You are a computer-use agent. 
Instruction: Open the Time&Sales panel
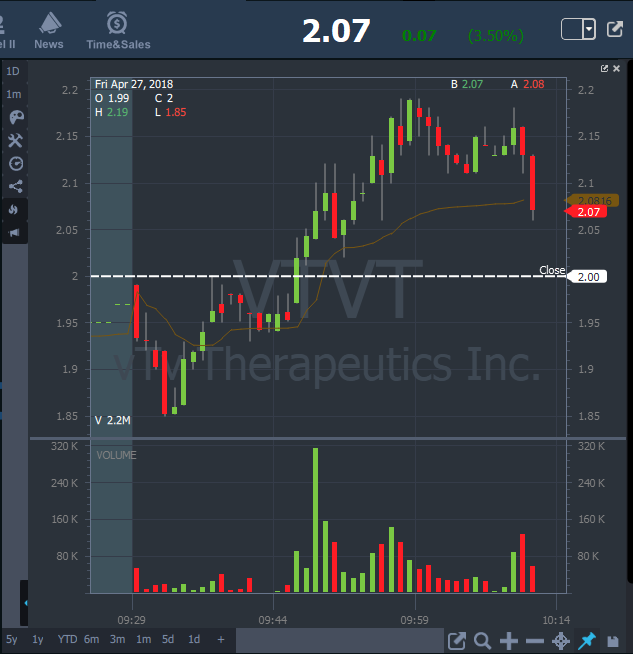tap(118, 30)
